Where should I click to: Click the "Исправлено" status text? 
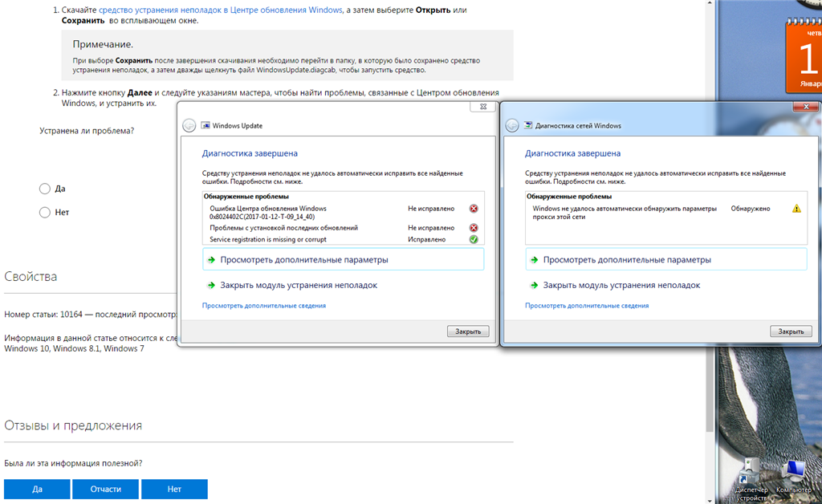click(x=427, y=239)
